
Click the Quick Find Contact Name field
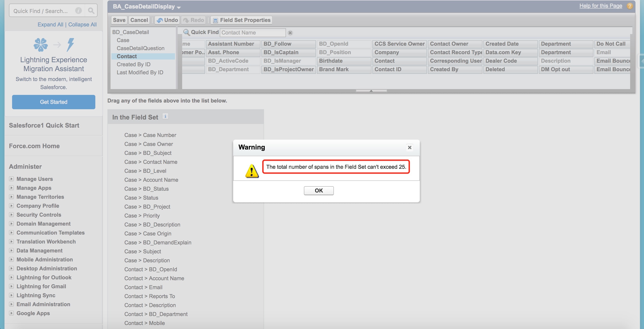[252, 32]
